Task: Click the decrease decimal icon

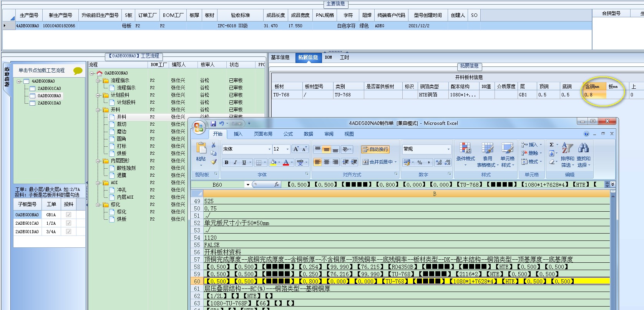Action: [x=447, y=162]
